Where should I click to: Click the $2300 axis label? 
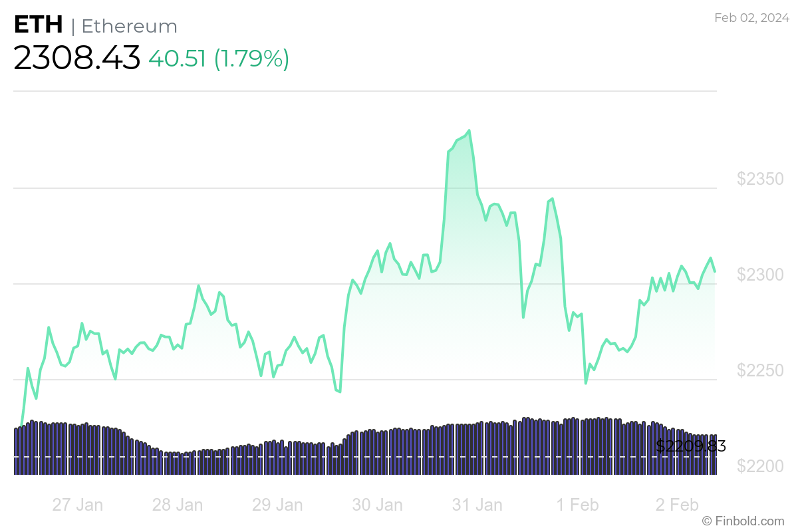761,275
